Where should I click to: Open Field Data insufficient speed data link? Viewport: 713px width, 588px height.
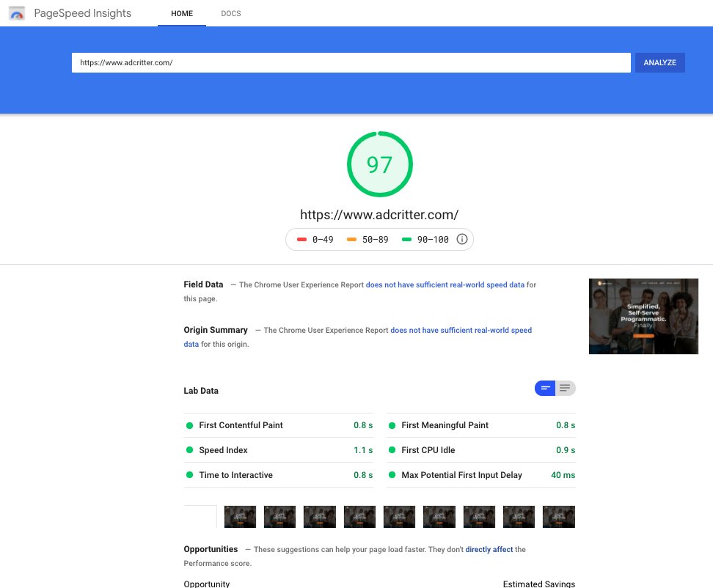[445, 284]
